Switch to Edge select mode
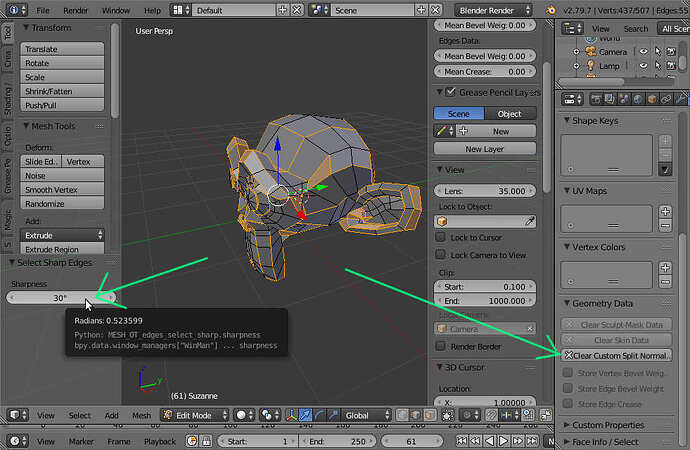The image size is (690, 450). (x=416, y=415)
